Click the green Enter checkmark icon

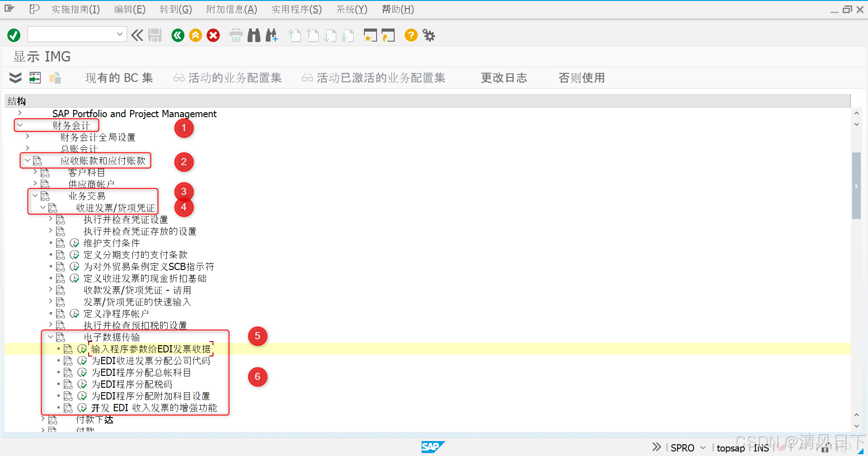click(x=14, y=35)
